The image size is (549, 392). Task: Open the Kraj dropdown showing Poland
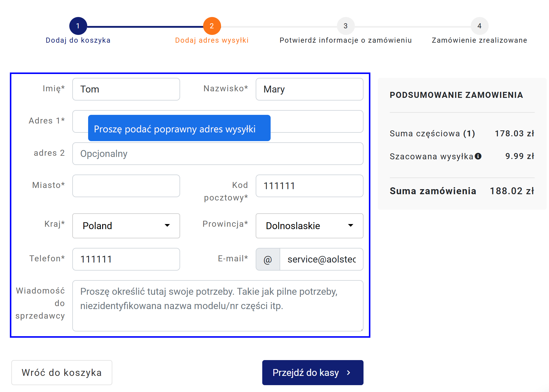point(126,226)
